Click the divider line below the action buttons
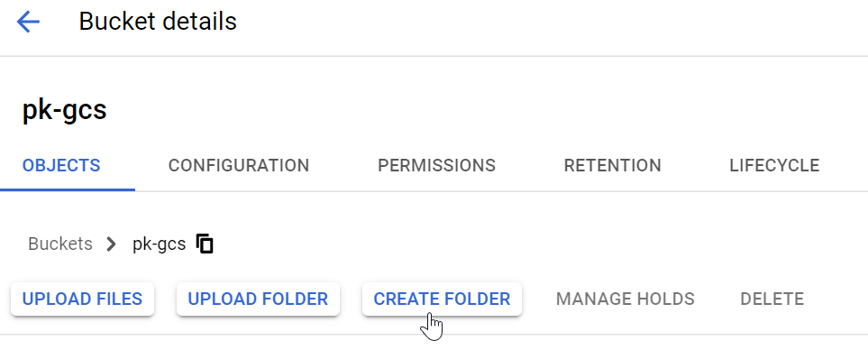The width and height of the screenshot is (868, 350). click(x=434, y=334)
